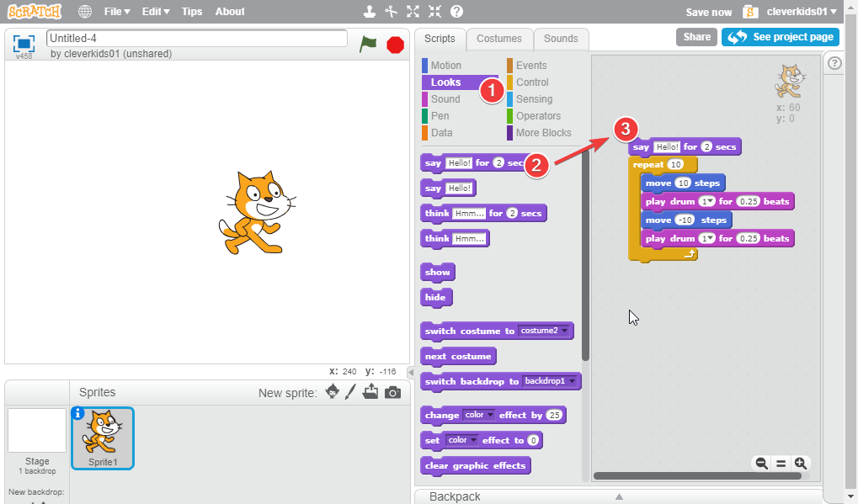
Task: Open drum dropdown in first play drum block
Action: coord(707,201)
